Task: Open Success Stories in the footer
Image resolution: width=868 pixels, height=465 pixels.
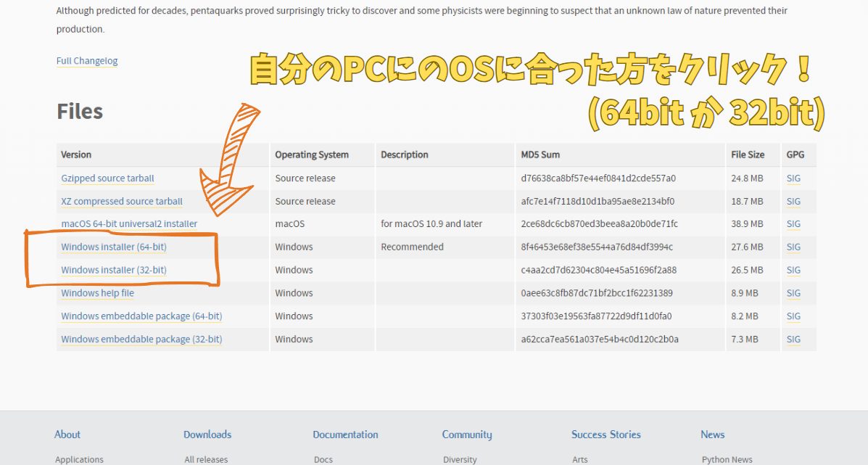Action: coord(605,435)
